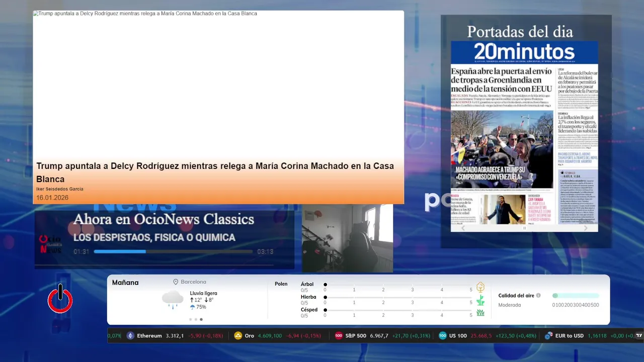The image size is (644, 362).
Task: Click the S&P 500 value 6.967,7
Action: [x=379, y=336]
